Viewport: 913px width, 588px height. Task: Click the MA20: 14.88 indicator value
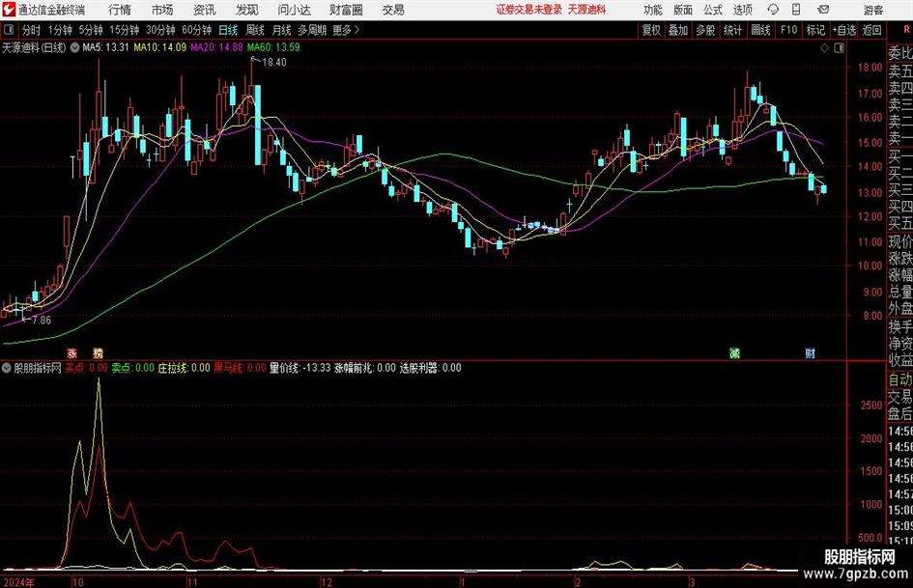[x=216, y=47]
